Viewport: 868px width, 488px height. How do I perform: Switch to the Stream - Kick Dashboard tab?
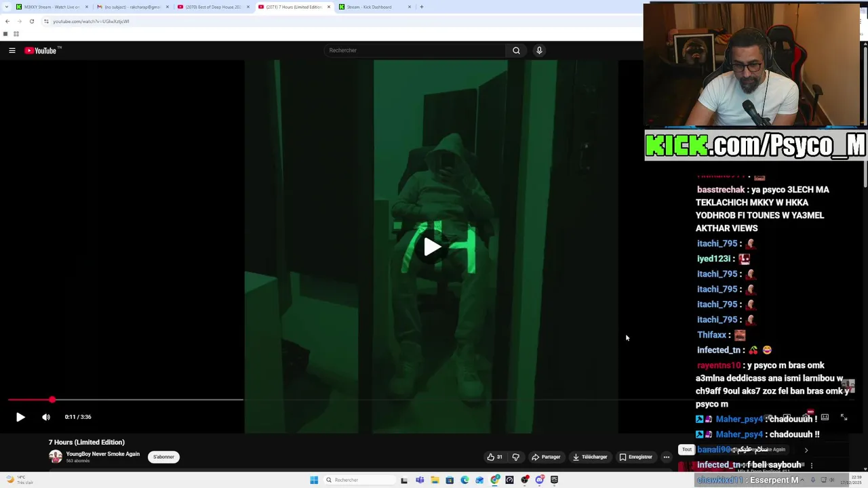pos(375,7)
